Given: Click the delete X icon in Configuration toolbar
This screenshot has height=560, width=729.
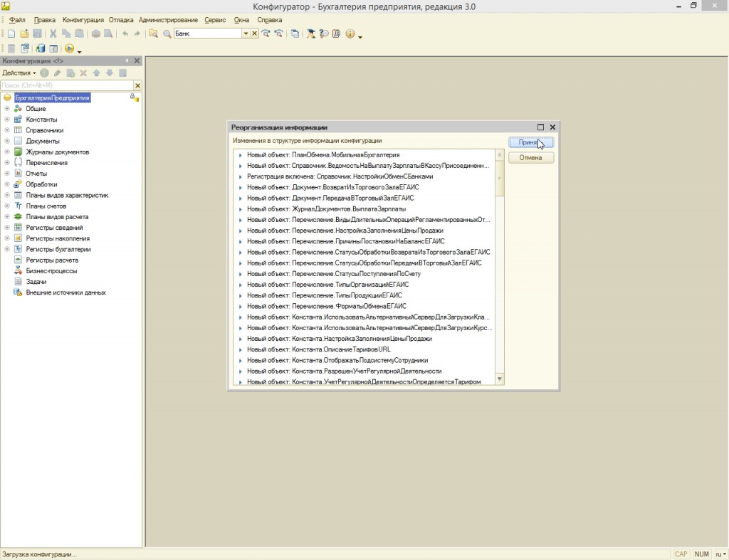Looking at the screenshot, I should pyautogui.click(x=83, y=73).
